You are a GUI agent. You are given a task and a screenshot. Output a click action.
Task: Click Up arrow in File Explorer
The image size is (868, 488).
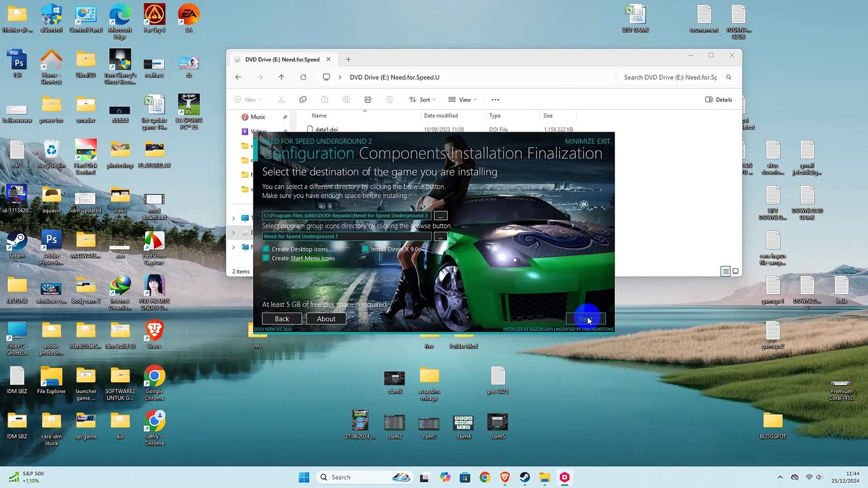point(281,77)
